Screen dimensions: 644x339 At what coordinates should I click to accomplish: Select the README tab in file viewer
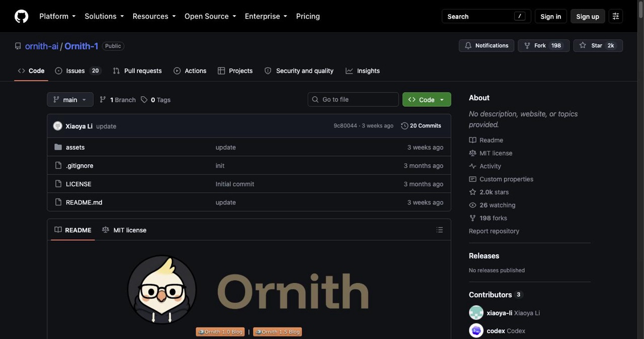pos(73,230)
